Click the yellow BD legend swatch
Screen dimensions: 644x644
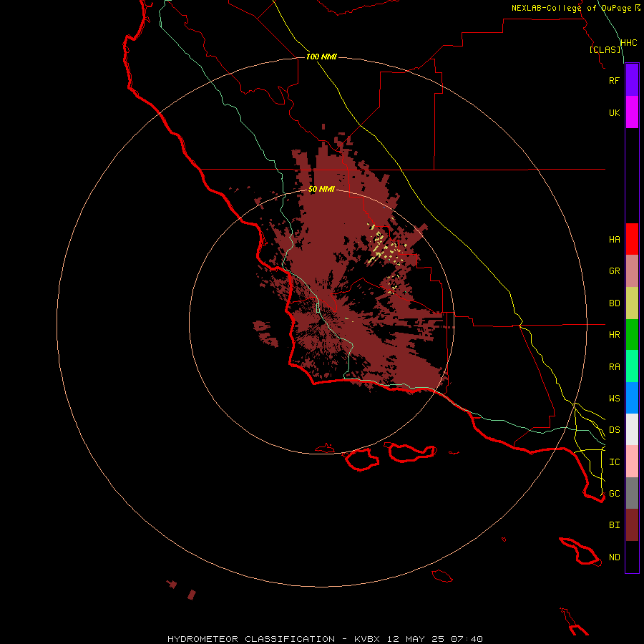632,303
